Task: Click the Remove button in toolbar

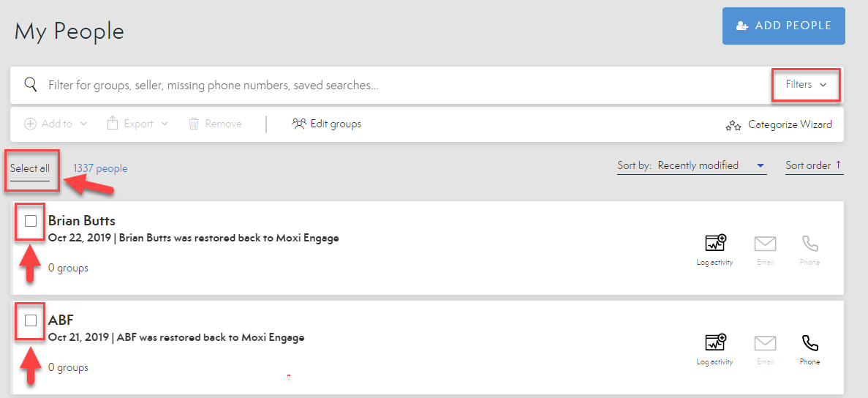Action: click(215, 124)
